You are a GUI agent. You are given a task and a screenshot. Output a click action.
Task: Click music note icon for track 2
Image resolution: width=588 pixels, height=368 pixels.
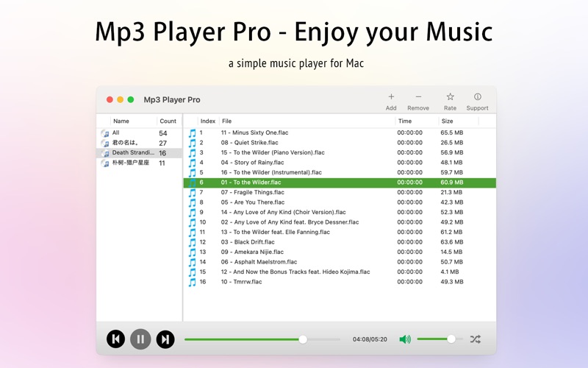192,143
